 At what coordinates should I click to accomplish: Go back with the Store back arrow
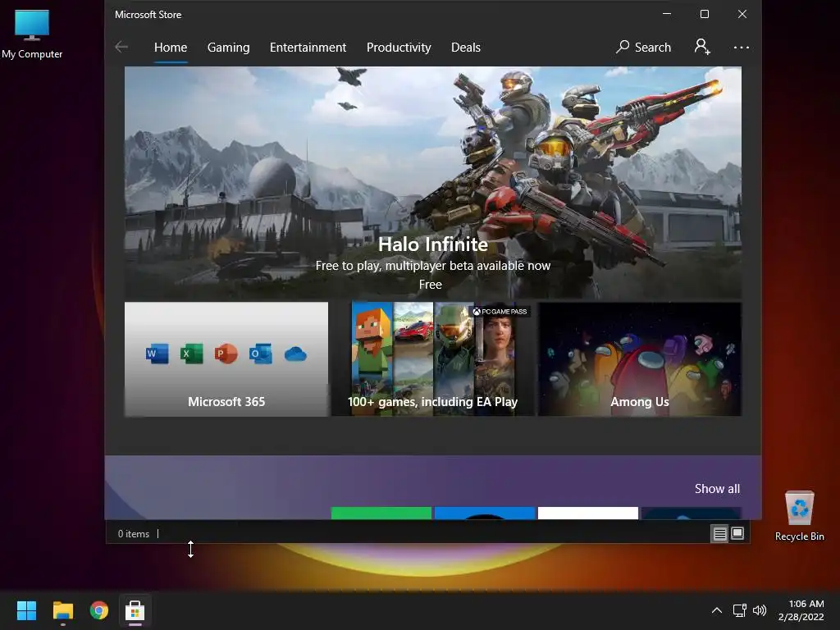tap(121, 47)
